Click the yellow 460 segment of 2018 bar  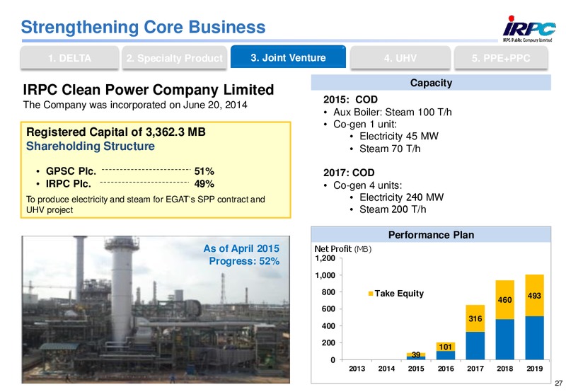click(504, 300)
